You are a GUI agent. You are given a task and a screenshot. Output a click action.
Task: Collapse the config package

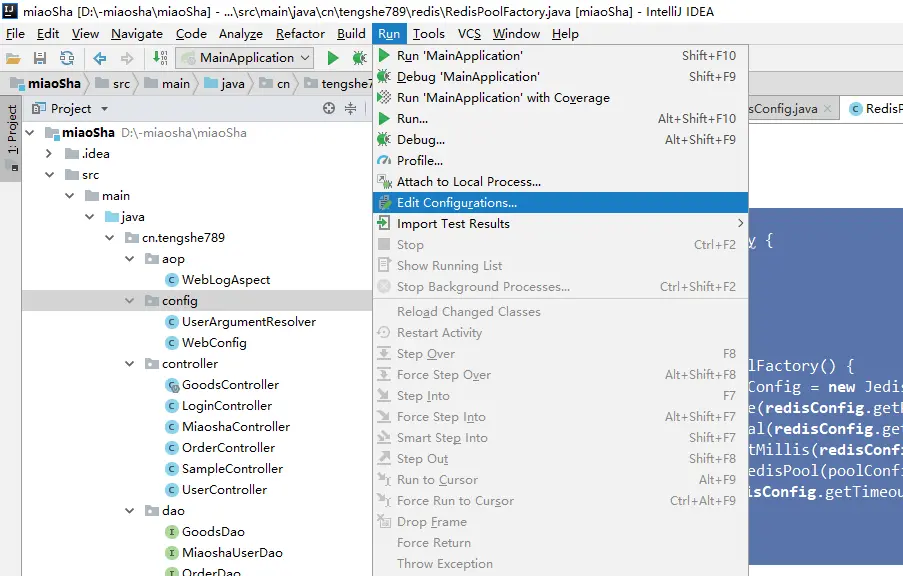tap(130, 301)
